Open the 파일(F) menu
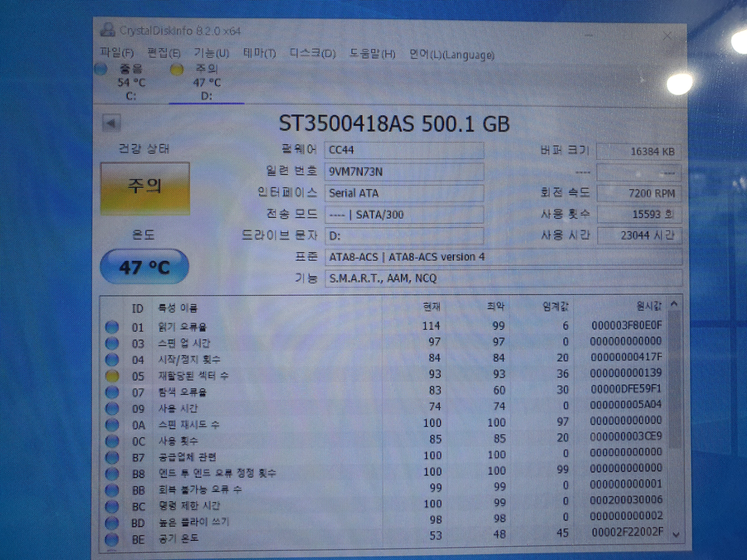The image size is (747, 560). point(117,53)
